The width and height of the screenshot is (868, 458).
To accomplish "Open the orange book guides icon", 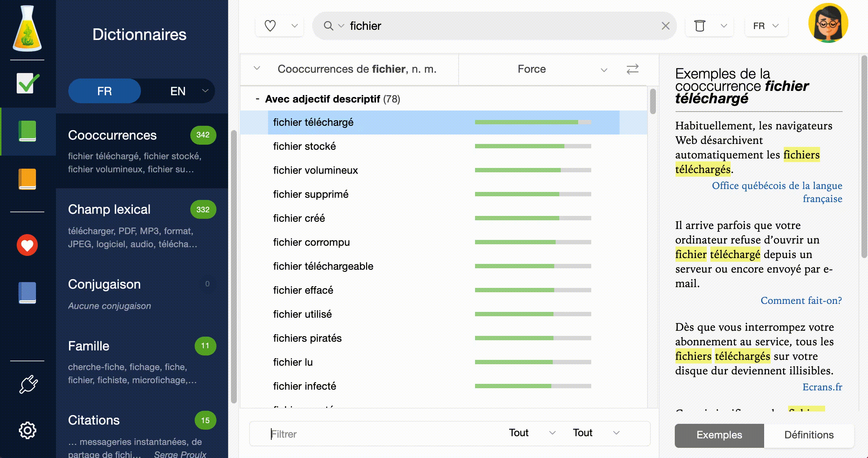I will click(27, 179).
